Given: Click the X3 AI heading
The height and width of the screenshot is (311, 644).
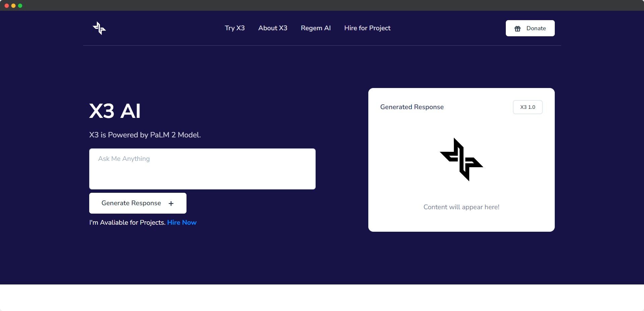Looking at the screenshot, I should [x=114, y=111].
